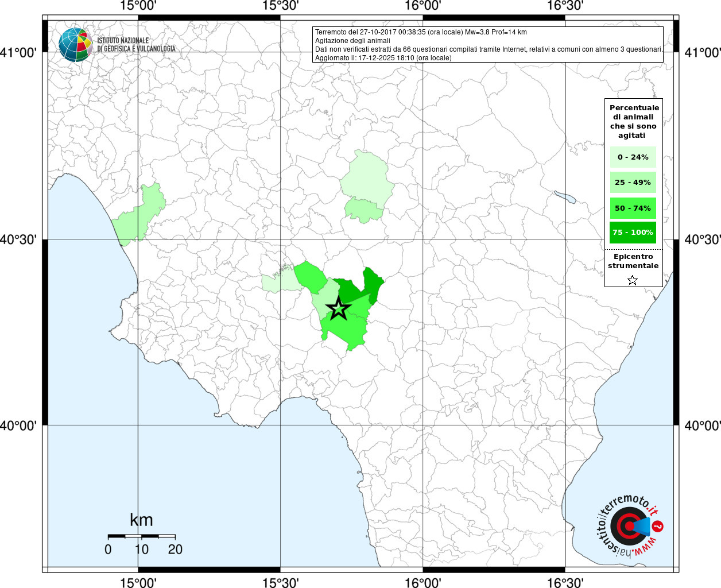
Task: Click the right 40°30' latitude label
Action: 703,239
